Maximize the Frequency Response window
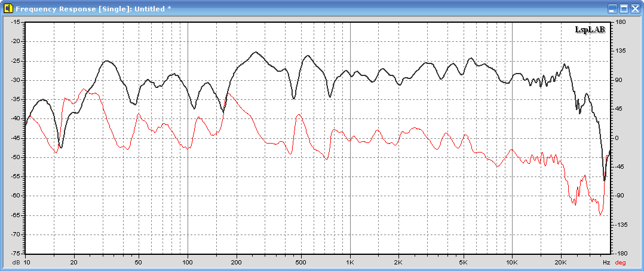This screenshot has height=271, width=644. click(624, 8)
